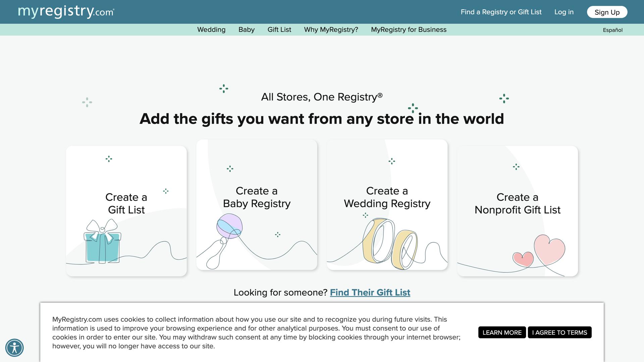
Task: Open the Gift List menu
Action: pos(279,29)
